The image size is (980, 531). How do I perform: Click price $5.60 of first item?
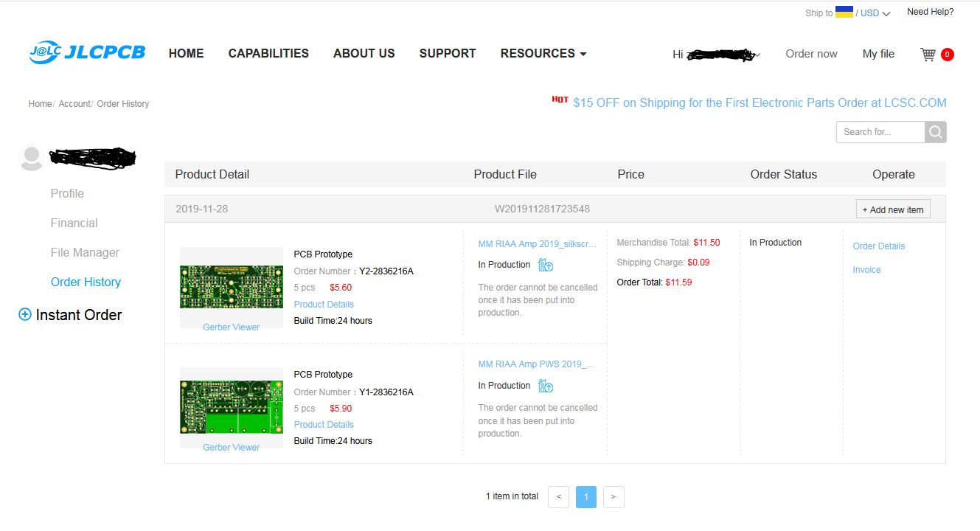pyautogui.click(x=341, y=288)
